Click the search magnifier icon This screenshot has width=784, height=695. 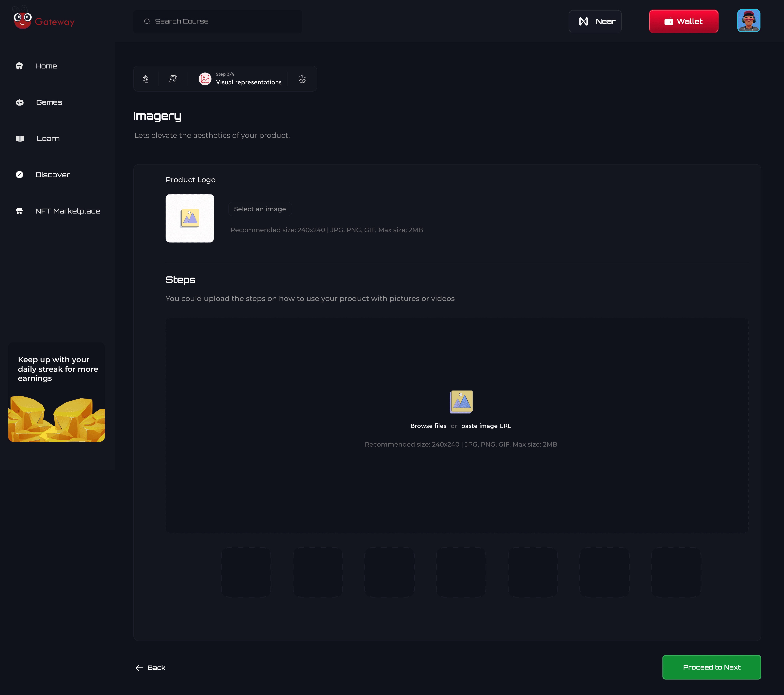tap(147, 21)
